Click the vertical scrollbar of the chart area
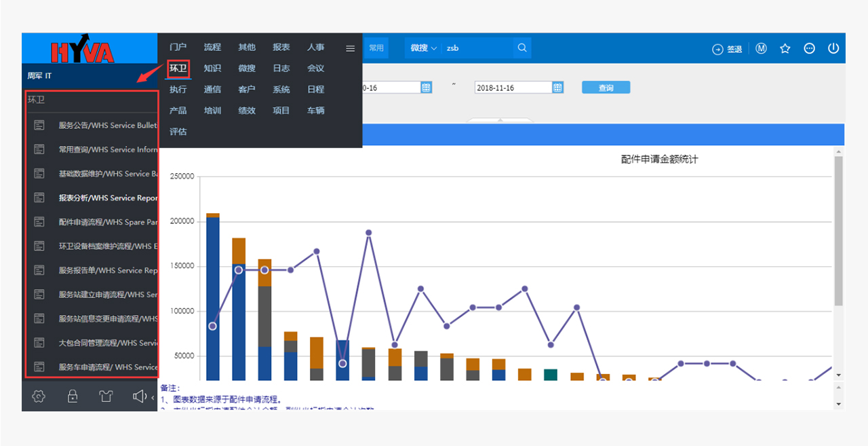 (839, 231)
